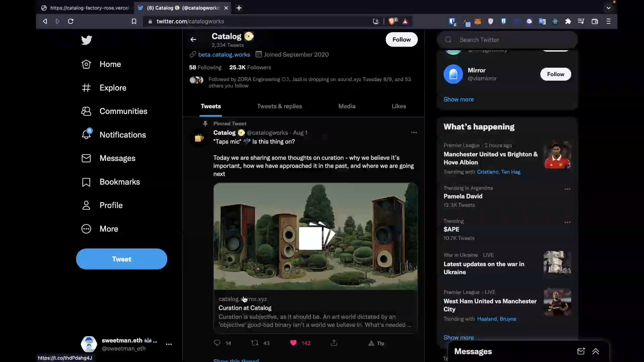Open the browser hamburger menu
Screen dimensions: 644x362
coord(608,21)
